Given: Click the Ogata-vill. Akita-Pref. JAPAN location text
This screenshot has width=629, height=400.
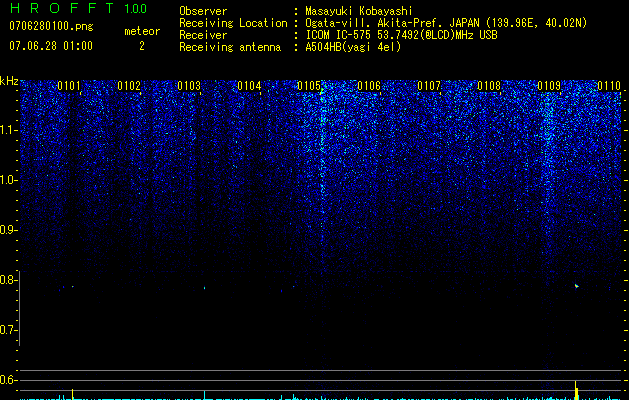Looking at the screenshot, I should tap(446, 23).
